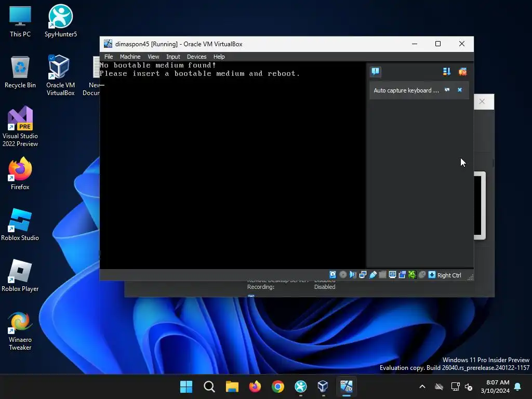The image size is (532, 399).
Task: Click the muted volume tray icon
Action: point(469,387)
